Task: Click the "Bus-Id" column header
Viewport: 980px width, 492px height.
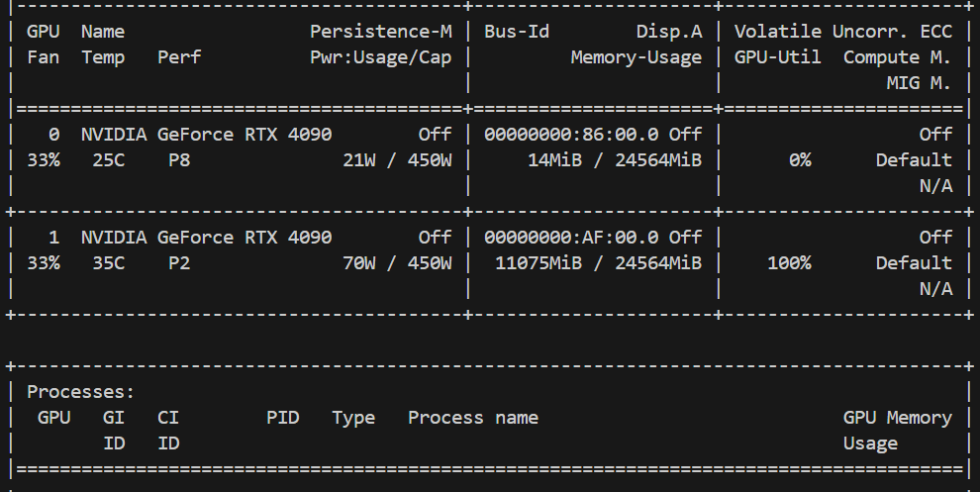Action: pyautogui.click(x=517, y=32)
